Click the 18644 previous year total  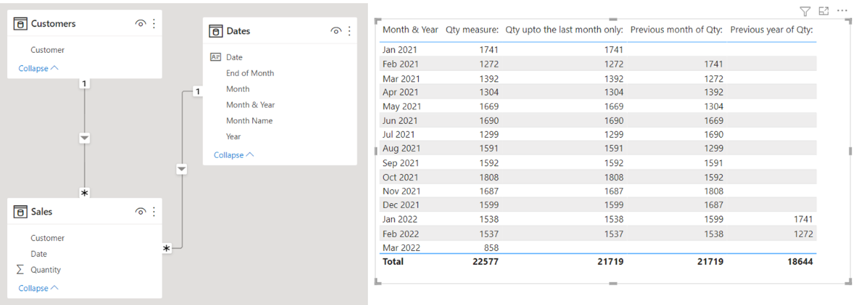800,261
